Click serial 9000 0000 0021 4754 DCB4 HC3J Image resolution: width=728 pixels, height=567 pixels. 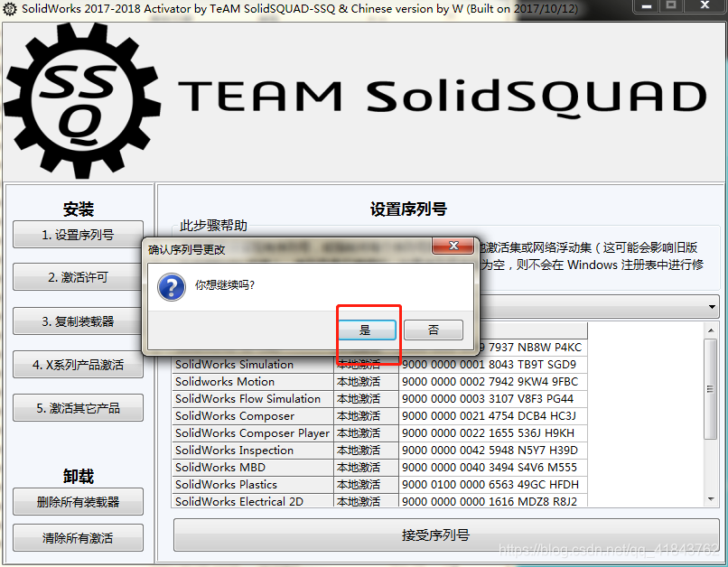[x=493, y=416]
